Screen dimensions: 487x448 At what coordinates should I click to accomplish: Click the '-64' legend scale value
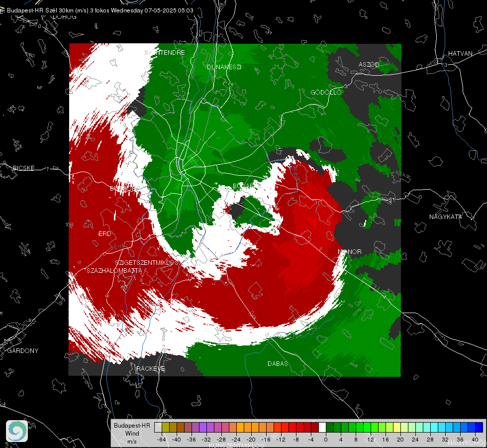(x=161, y=440)
